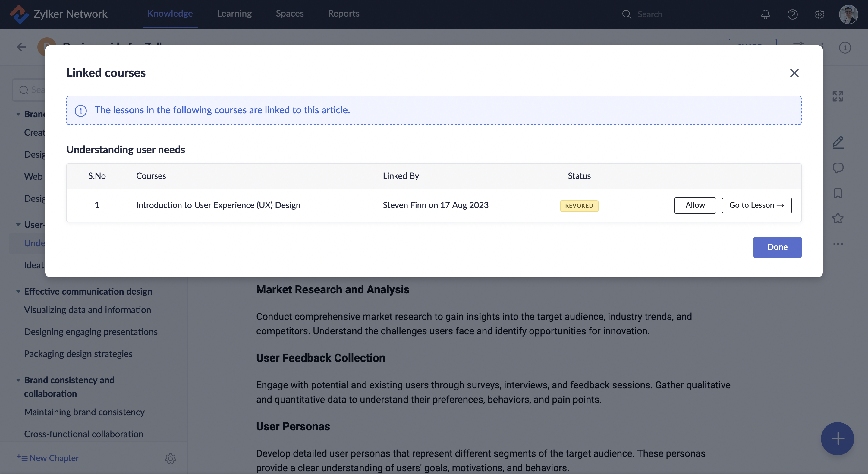Bookmark this article
Screen dimensions: 868x474
tap(838, 193)
